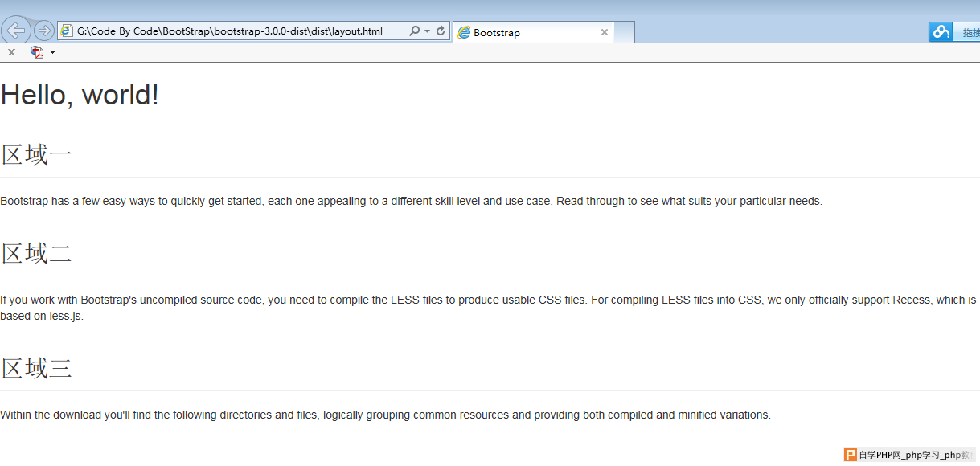Open a new blank tab
This screenshot has width=980, height=466.
[624, 32]
